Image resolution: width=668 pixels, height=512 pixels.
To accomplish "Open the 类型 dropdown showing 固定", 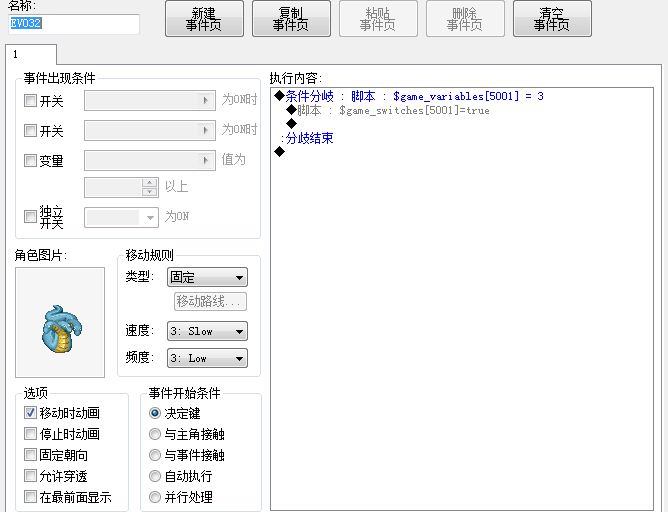I will click(207, 277).
